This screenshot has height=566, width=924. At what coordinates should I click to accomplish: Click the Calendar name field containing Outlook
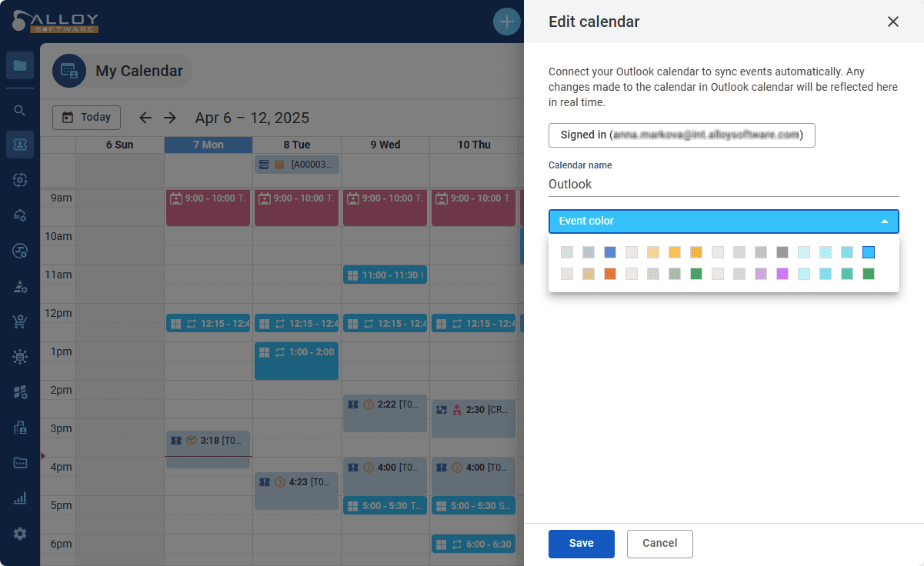[x=723, y=184]
